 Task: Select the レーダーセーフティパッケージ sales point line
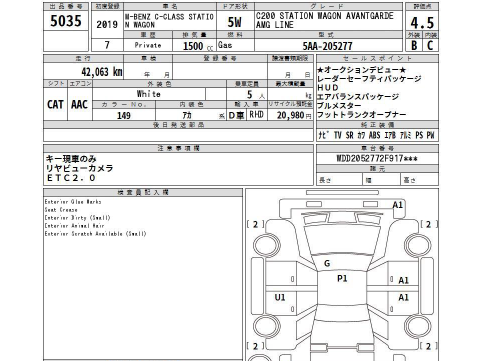(369, 79)
